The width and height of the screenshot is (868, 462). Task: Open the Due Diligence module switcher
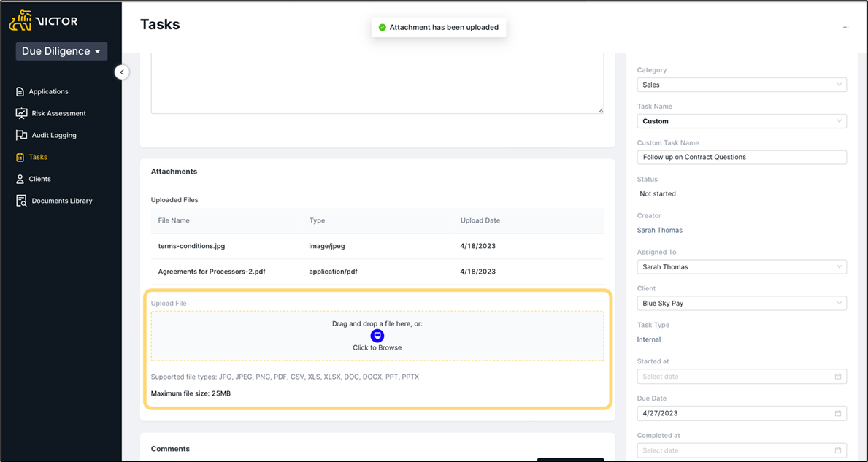click(61, 52)
